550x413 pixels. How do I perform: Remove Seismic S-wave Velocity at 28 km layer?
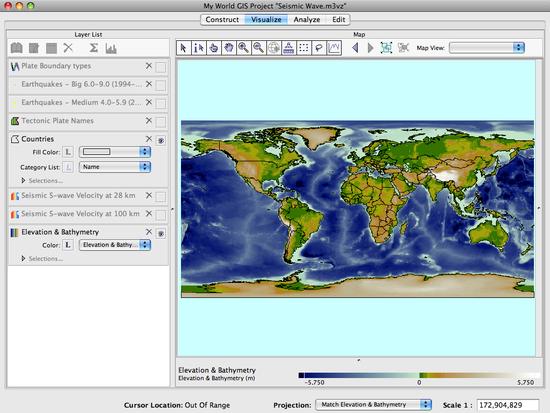pyautogui.click(x=149, y=195)
